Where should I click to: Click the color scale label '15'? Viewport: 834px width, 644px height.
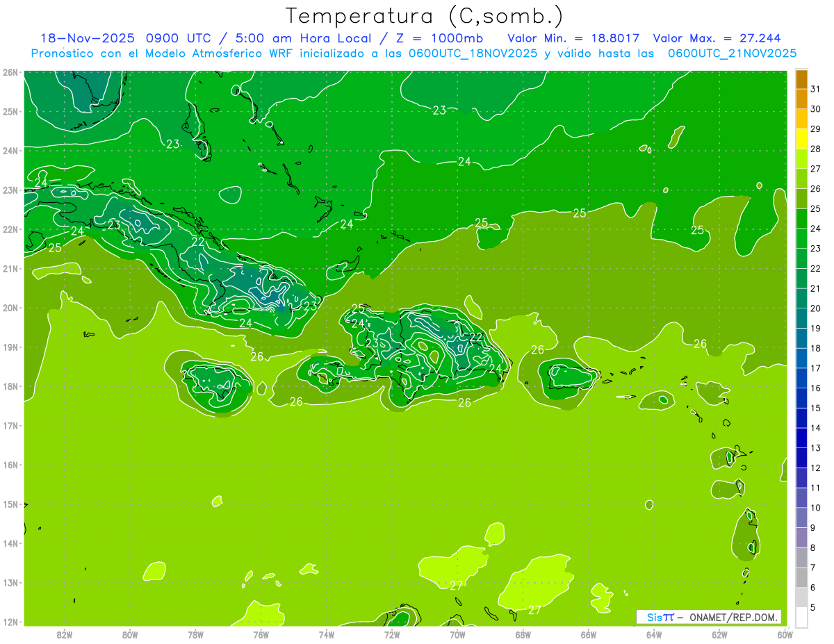click(x=816, y=408)
